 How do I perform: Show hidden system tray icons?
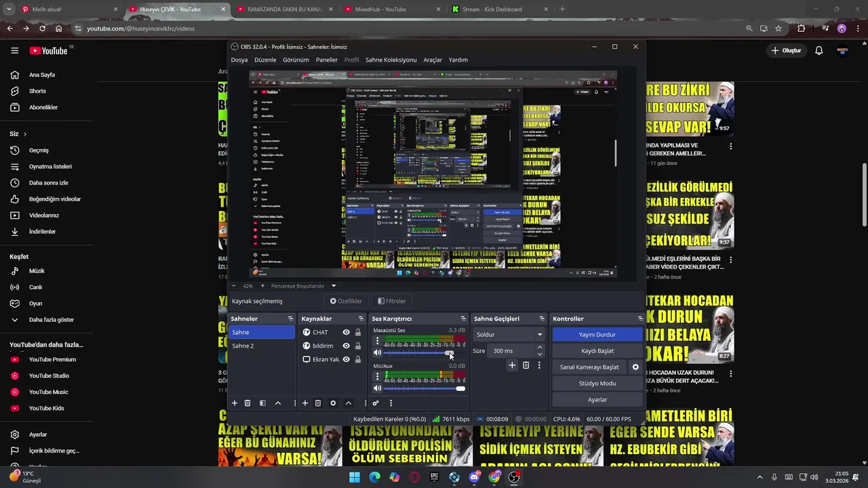click(x=759, y=477)
